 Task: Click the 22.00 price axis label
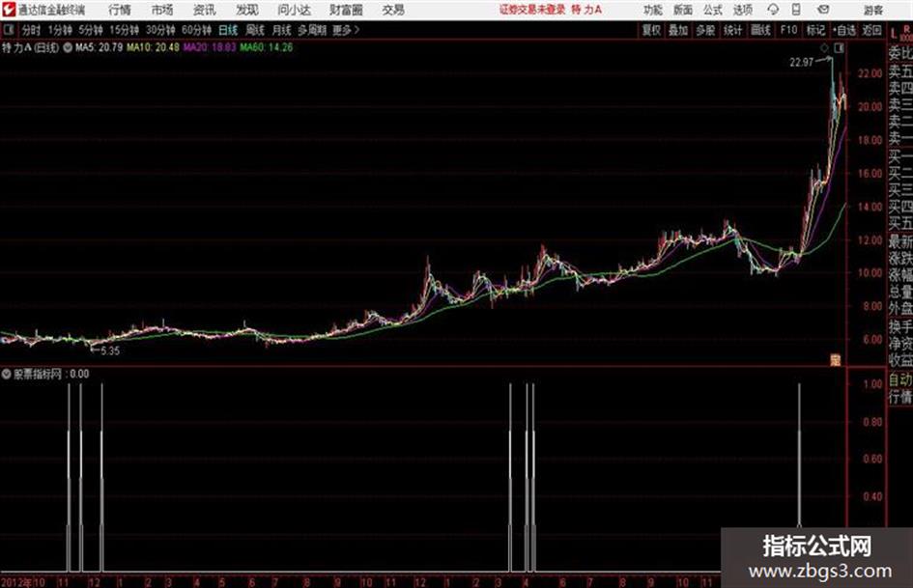pos(870,73)
